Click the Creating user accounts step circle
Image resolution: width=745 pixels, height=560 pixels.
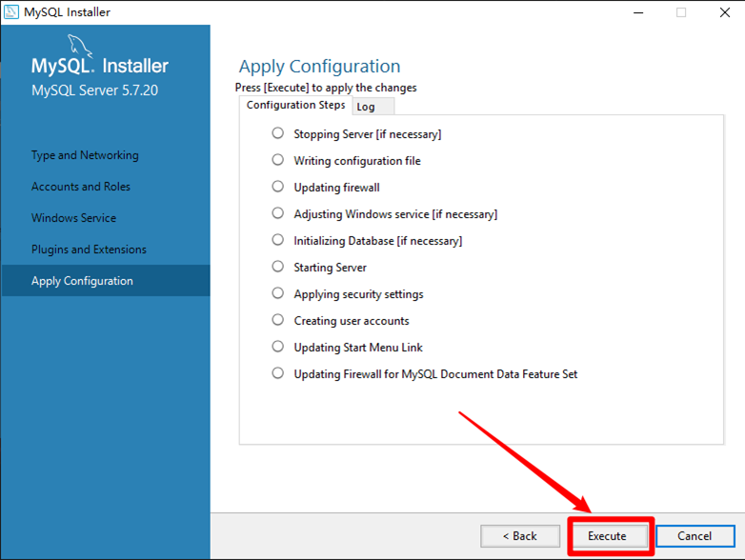tap(278, 320)
